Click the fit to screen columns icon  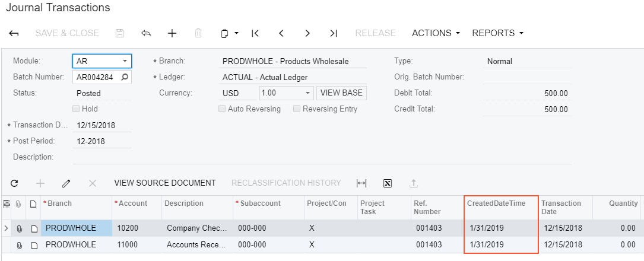point(361,183)
